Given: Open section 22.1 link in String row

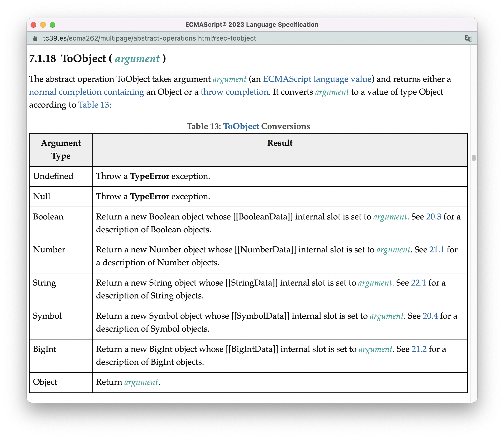Looking at the screenshot, I should (x=418, y=283).
